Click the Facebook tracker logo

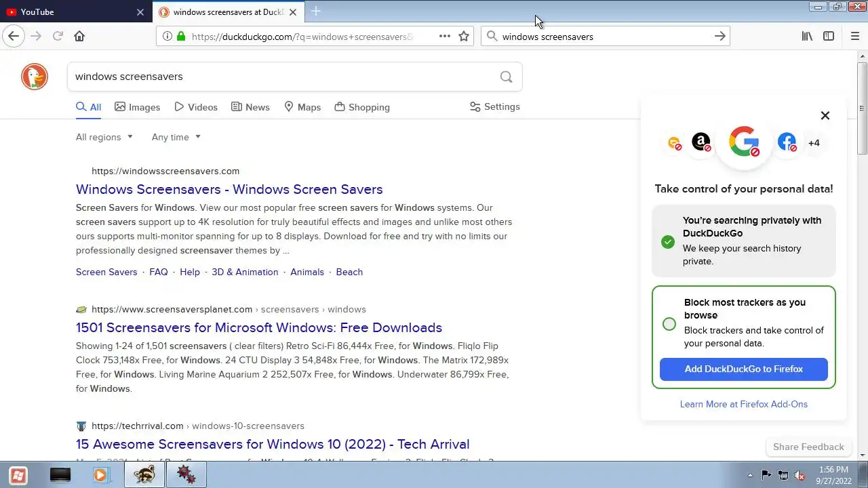787,142
